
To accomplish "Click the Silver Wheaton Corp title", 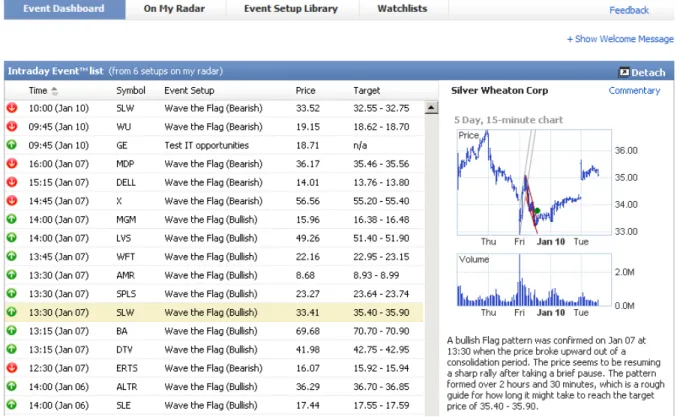I will click(x=500, y=90).
